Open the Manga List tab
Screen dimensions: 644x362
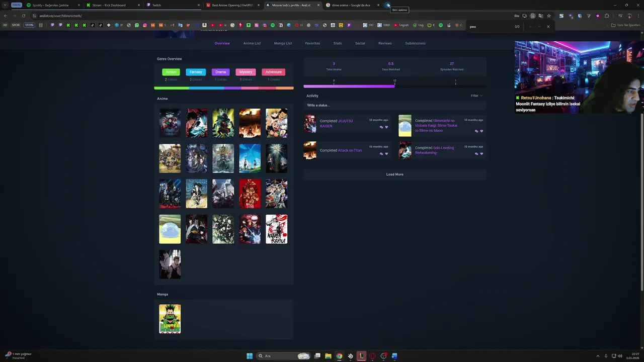click(283, 43)
